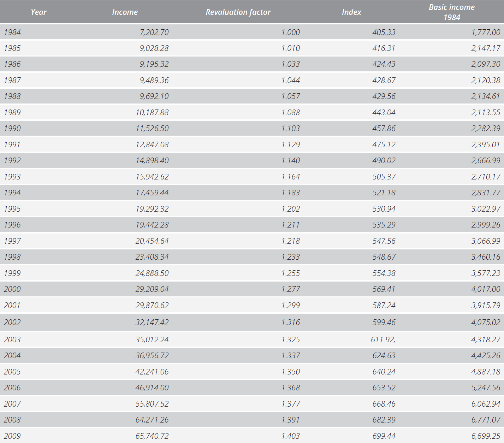Select basic income value '1,777.00'

point(486,32)
